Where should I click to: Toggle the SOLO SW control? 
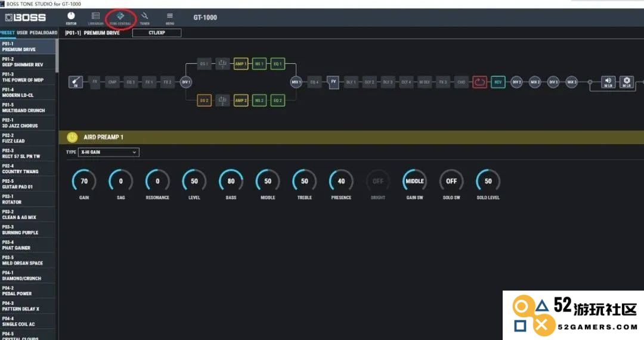coord(451,181)
